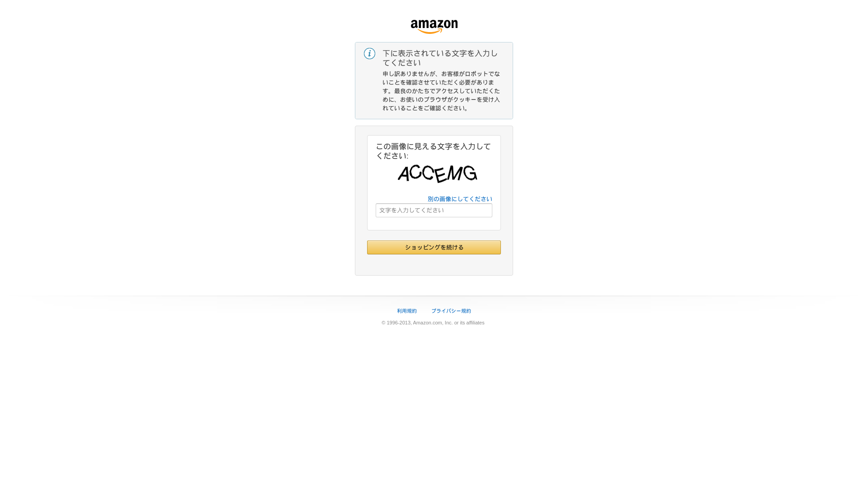
Task: Click the heading 下に表示されている文字を入力してください
Action: (440, 58)
